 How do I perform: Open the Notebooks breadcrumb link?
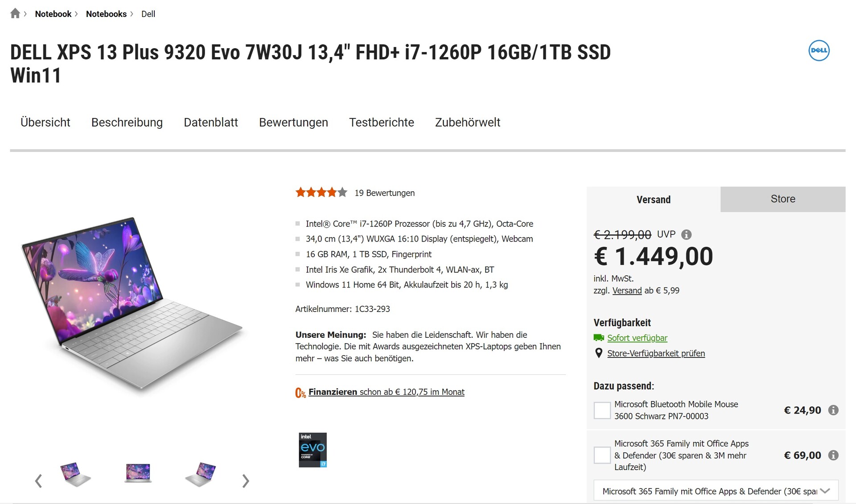pos(106,14)
